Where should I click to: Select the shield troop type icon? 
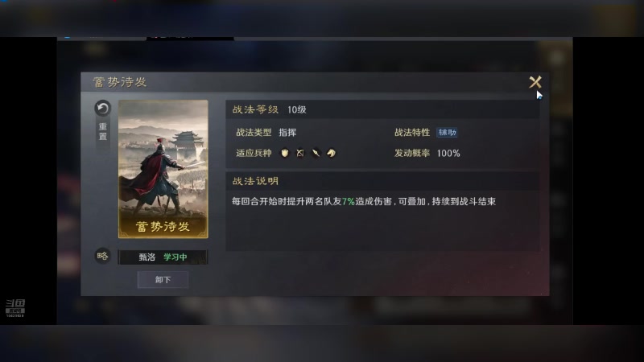click(x=285, y=153)
